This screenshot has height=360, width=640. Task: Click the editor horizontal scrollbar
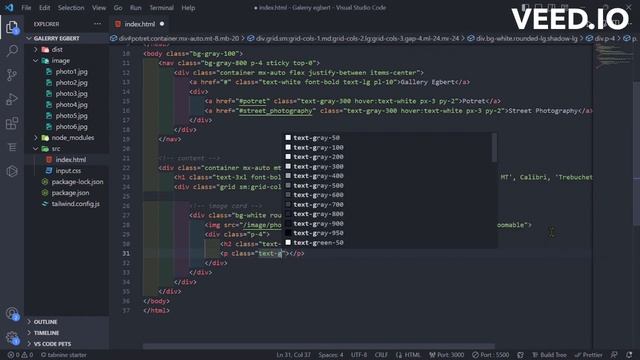tap(318, 347)
